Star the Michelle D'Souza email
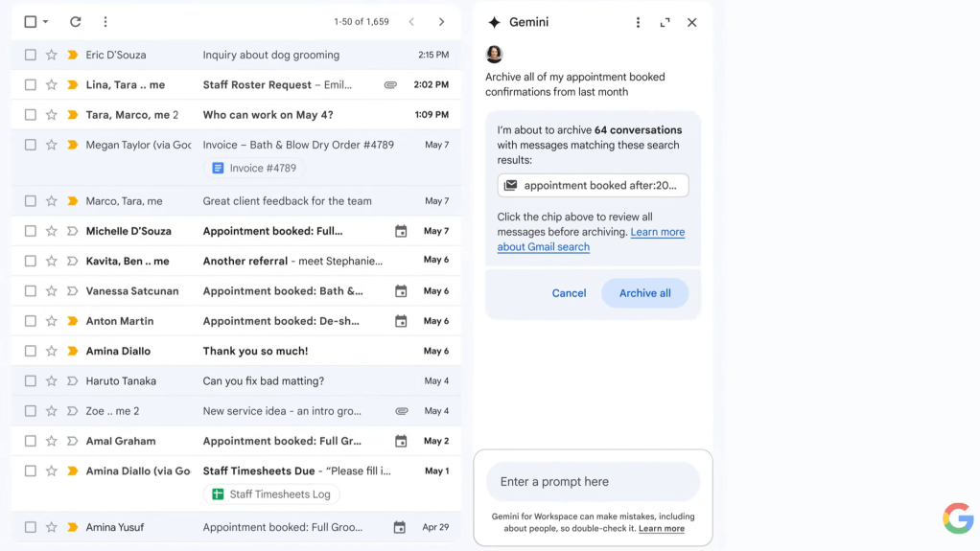This screenshot has width=980, height=551. click(x=51, y=231)
